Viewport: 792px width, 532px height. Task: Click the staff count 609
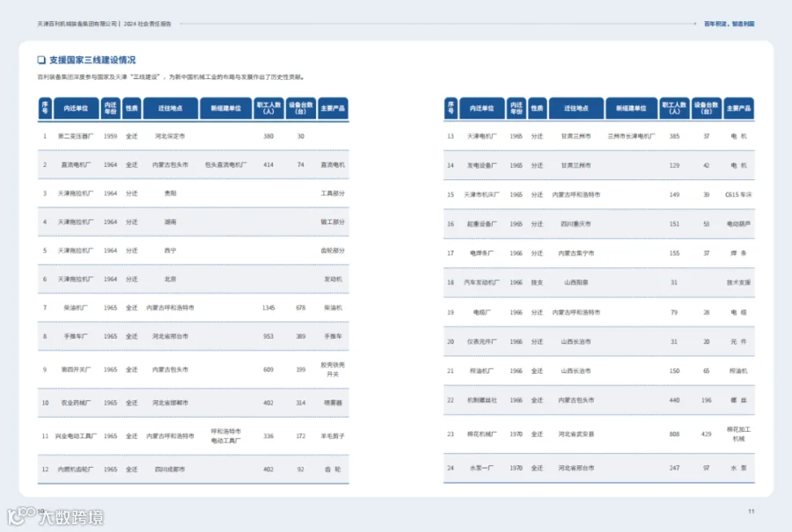(x=268, y=369)
